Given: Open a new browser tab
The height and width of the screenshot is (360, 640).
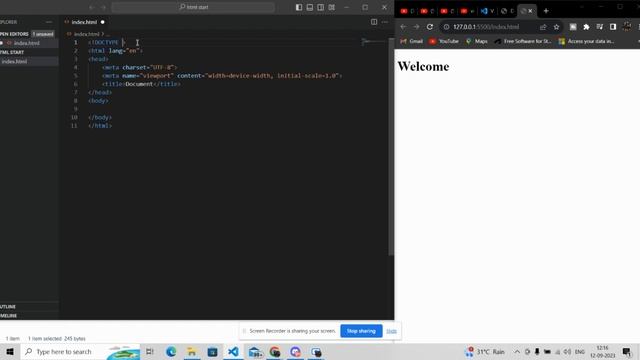Looking at the screenshot, I should tap(546, 11).
